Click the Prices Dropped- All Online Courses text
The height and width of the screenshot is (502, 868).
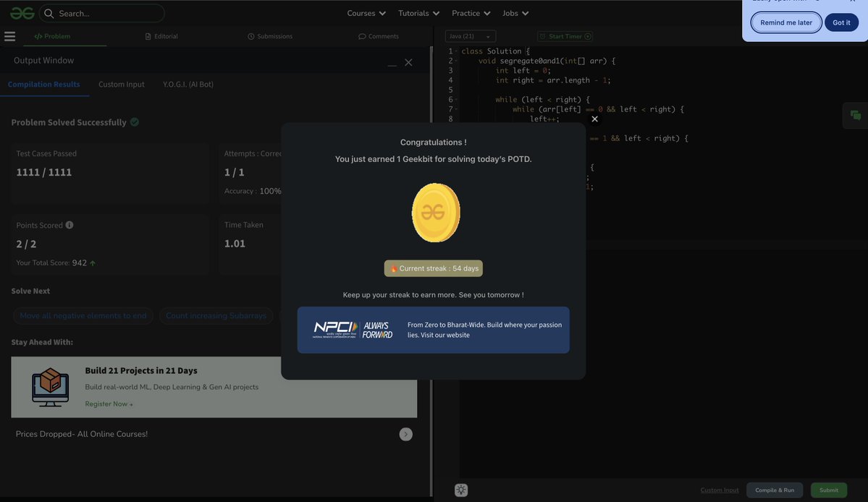pyautogui.click(x=81, y=435)
